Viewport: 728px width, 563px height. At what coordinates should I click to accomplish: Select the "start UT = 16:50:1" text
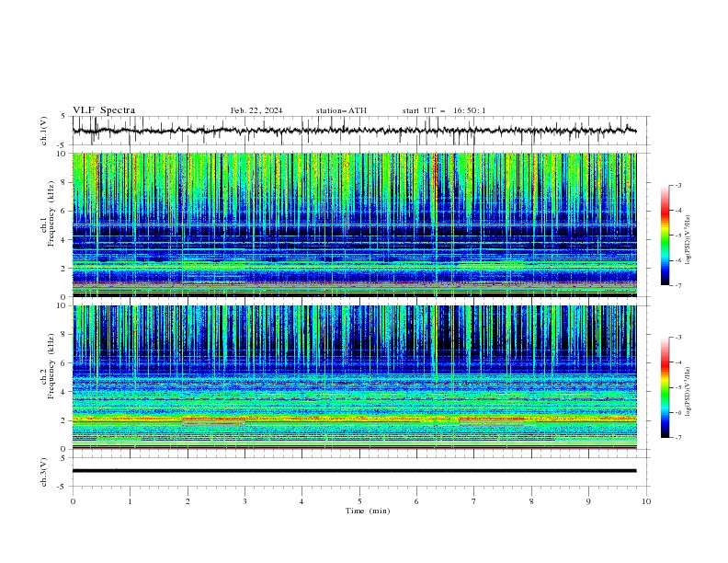pyautogui.click(x=444, y=110)
